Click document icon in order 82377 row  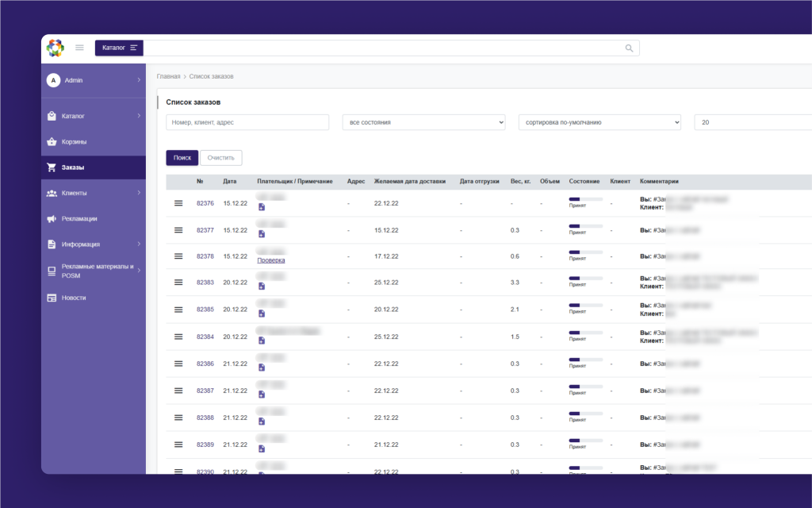click(x=262, y=234)
